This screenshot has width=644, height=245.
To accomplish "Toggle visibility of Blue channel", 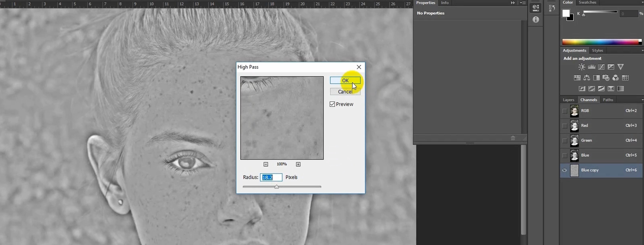I will point(565,155).
